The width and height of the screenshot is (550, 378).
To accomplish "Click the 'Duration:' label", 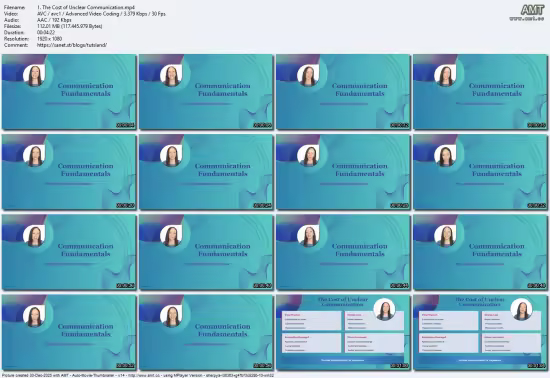I will coord(14,33).
